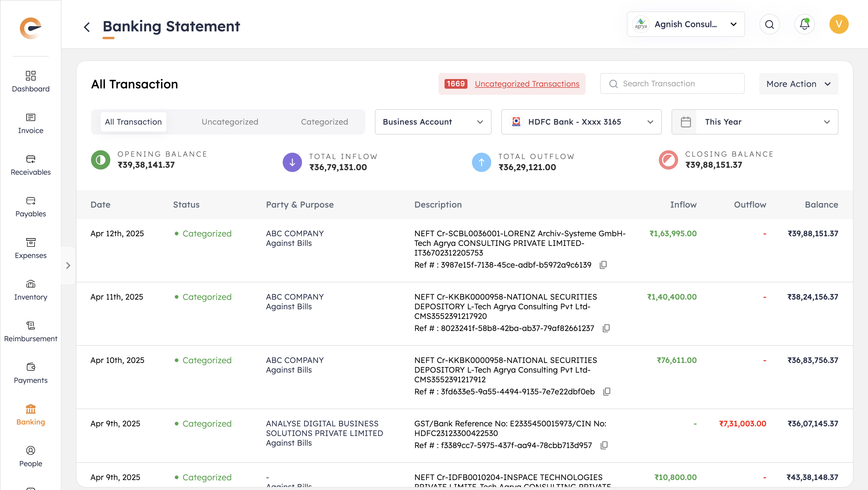
Task: Click into the Search Transaction field
Action: tap(672, 84)
